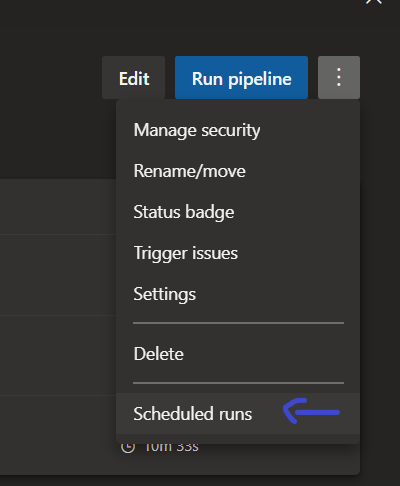Start a run with Run pipeline

pos(241,77)
